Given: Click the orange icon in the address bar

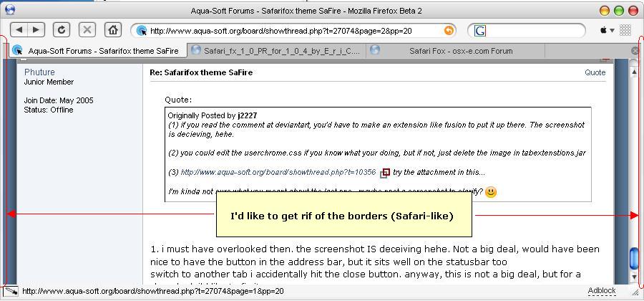Looking at the screenshot, I should (x=449, y=30).
